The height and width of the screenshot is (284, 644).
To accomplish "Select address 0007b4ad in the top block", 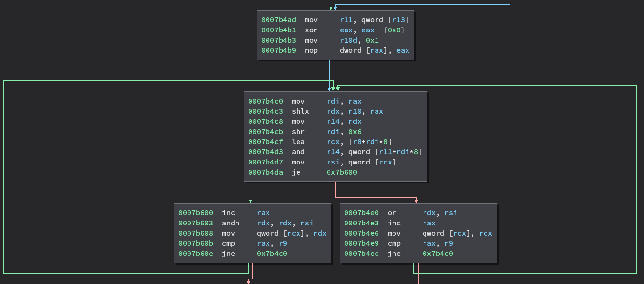I will 278,20.
